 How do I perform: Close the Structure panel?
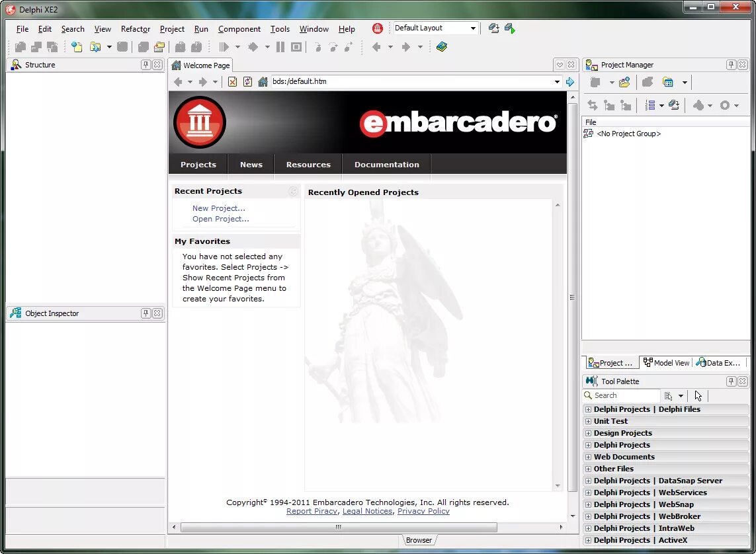coord(157,65)
